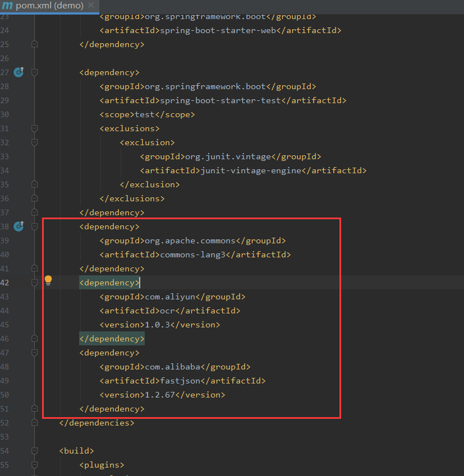Click fold end marker at line 36
The image size is (464, 476).
[35, 198]
